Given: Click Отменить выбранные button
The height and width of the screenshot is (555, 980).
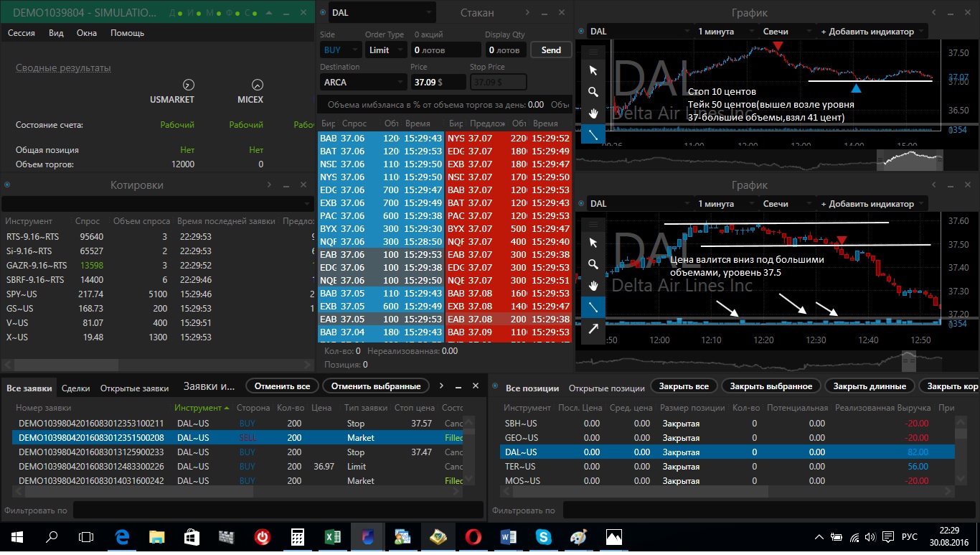Looking at the screenshot, I should (376, 386).
